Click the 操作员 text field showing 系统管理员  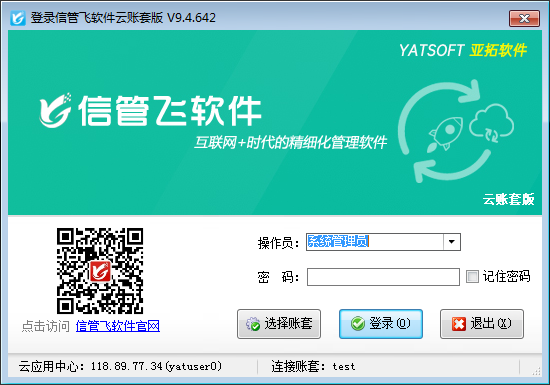(375, 242)
